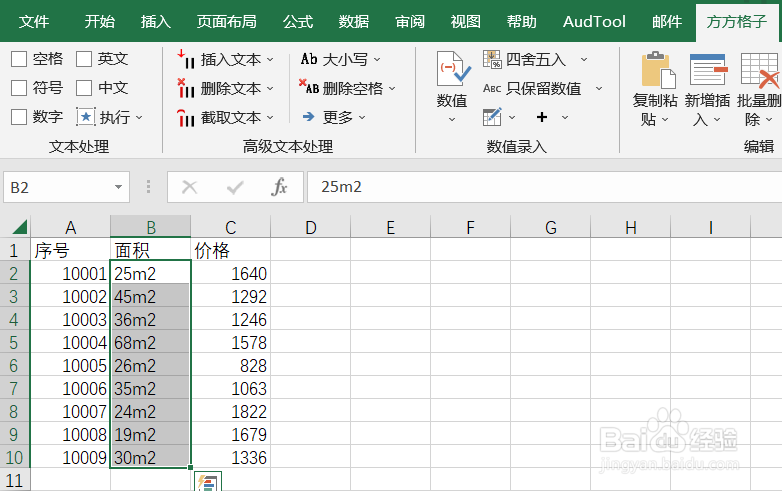
Task: Select cell containing 10006
Action: 70,389
